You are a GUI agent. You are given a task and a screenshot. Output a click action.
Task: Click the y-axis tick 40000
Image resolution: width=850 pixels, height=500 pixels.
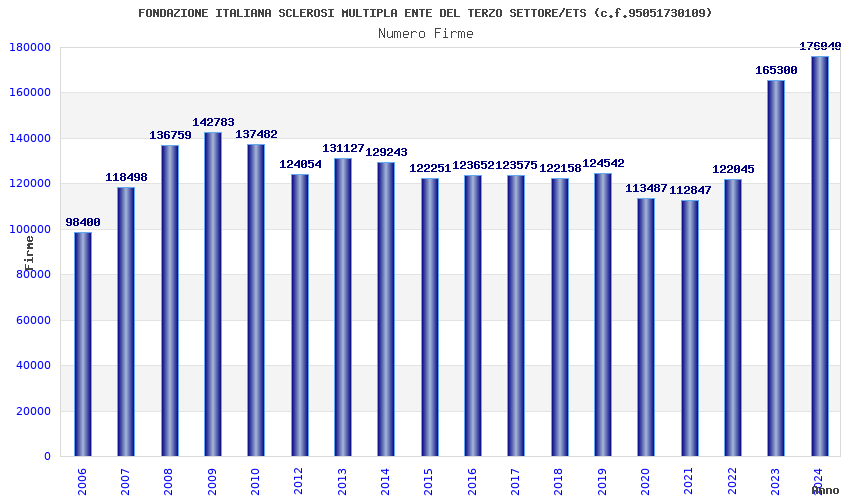33,366
